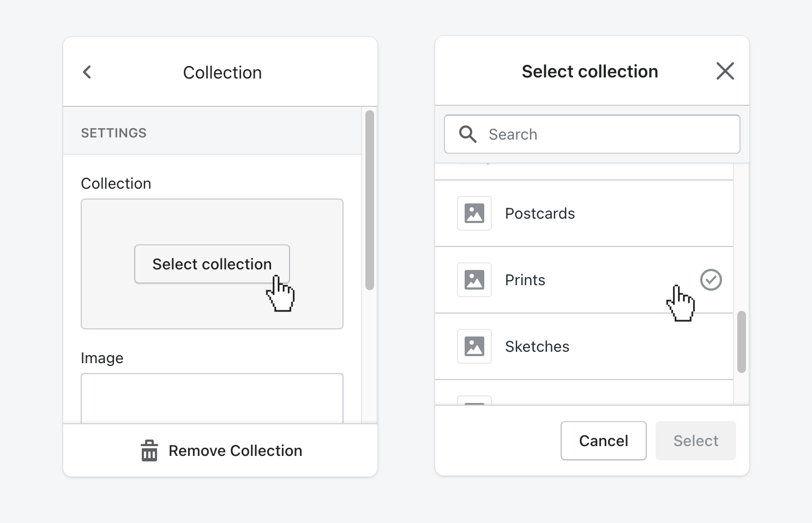Select the Postcards collection row

tap(584, 213)
